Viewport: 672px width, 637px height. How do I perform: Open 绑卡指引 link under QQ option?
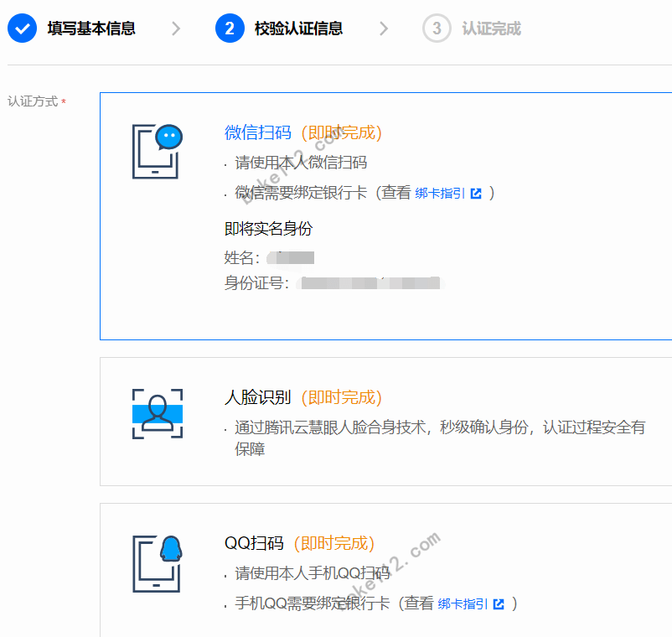[463, 604]
